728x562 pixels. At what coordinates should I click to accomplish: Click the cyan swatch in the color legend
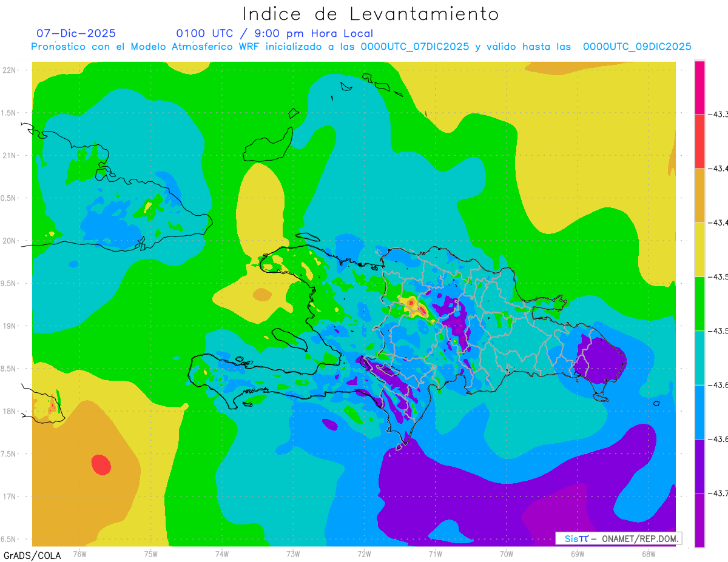point(699,357)
